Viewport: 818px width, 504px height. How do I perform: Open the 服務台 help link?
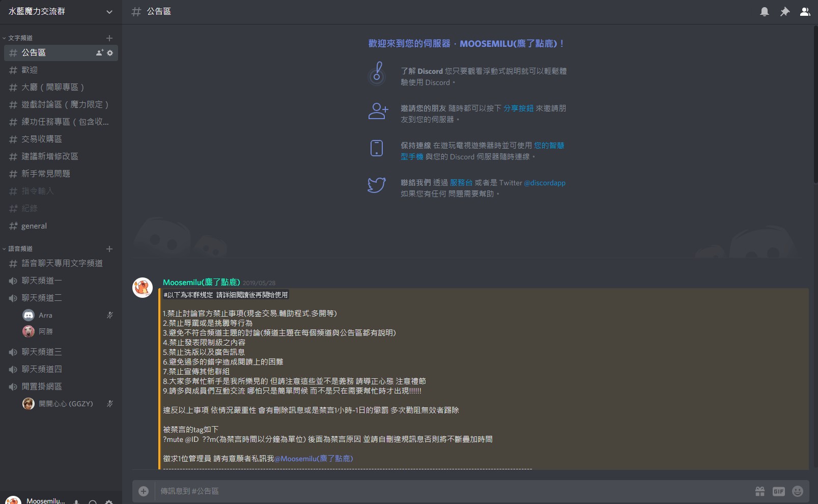click(461, 183)
